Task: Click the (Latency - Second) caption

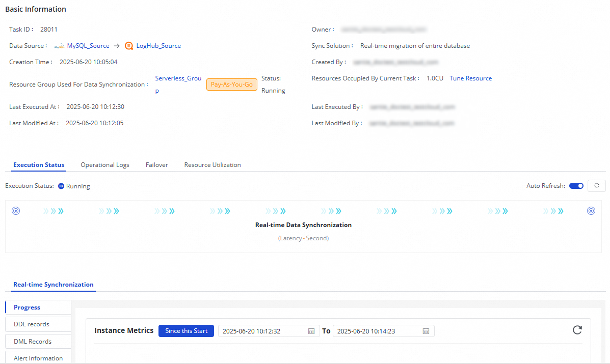Action: click(303, 238)
